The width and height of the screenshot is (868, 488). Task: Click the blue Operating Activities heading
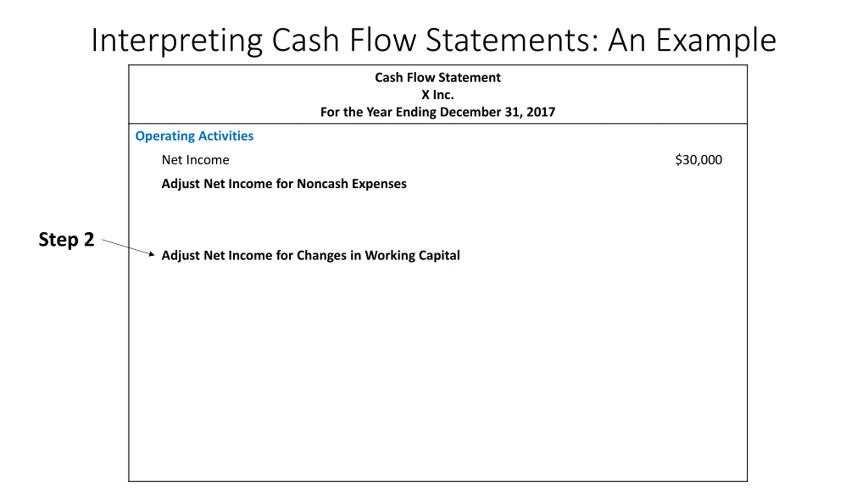click(194, 136)
